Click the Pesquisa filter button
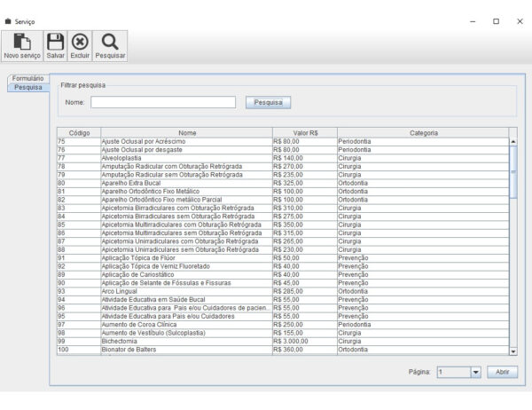Viewport: 532px width, 410px height. click(x=268, y=102)
